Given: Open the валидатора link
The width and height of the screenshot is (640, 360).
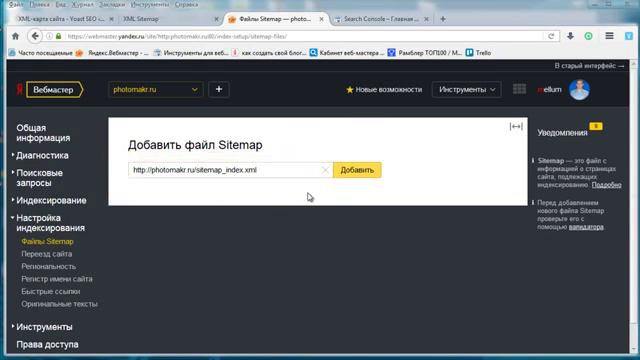Looking at the screenshot, I should pyautogui.click(x=586, y=227).
